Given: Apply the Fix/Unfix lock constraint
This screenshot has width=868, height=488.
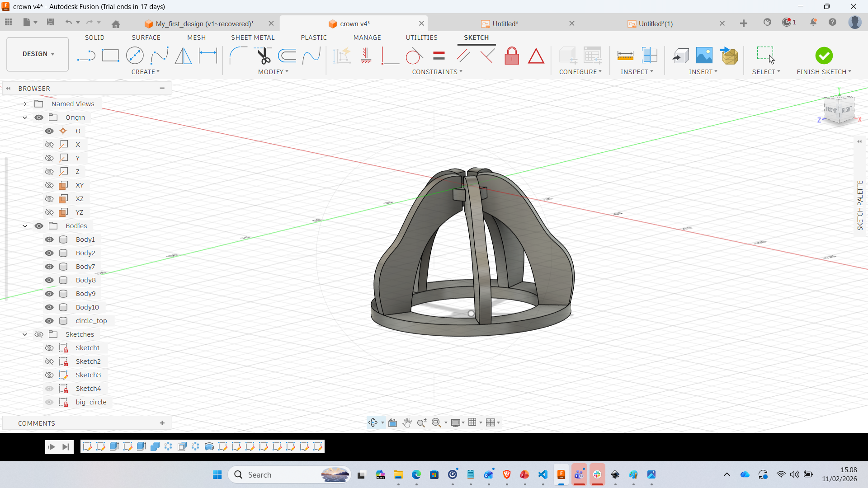Looking at the screenshot, I should 512,56.
